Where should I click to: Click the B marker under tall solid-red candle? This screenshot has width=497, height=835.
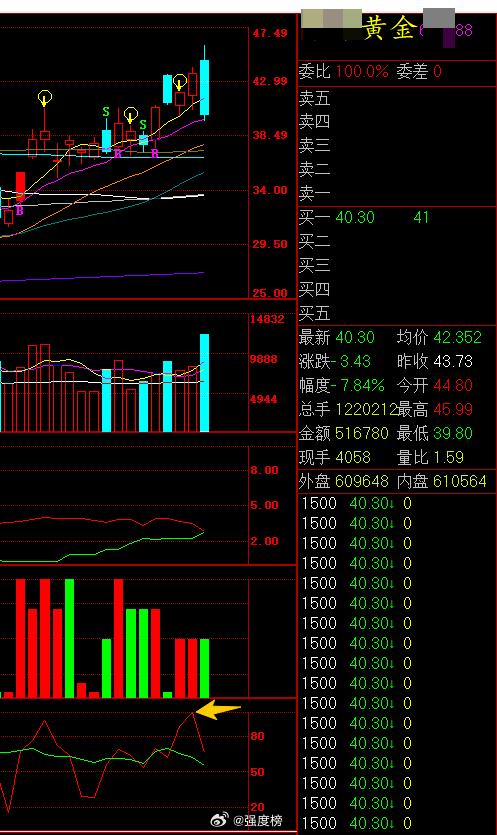(x=20, y=211)
